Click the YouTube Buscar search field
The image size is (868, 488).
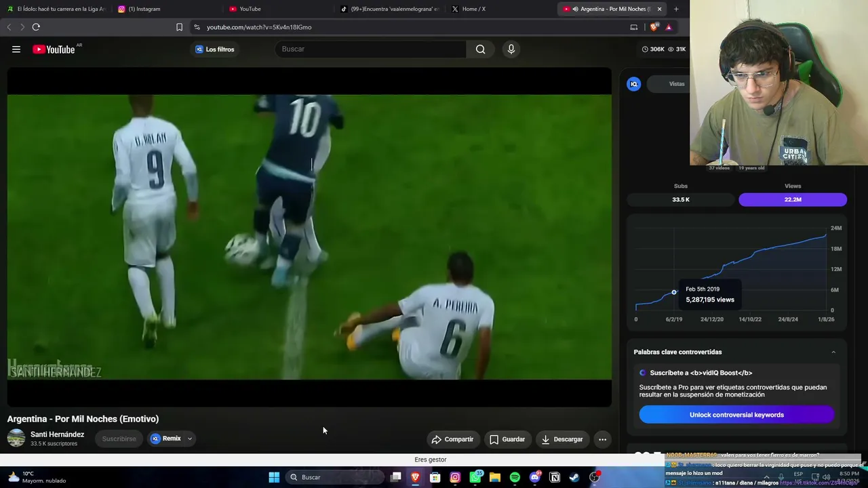371,49
